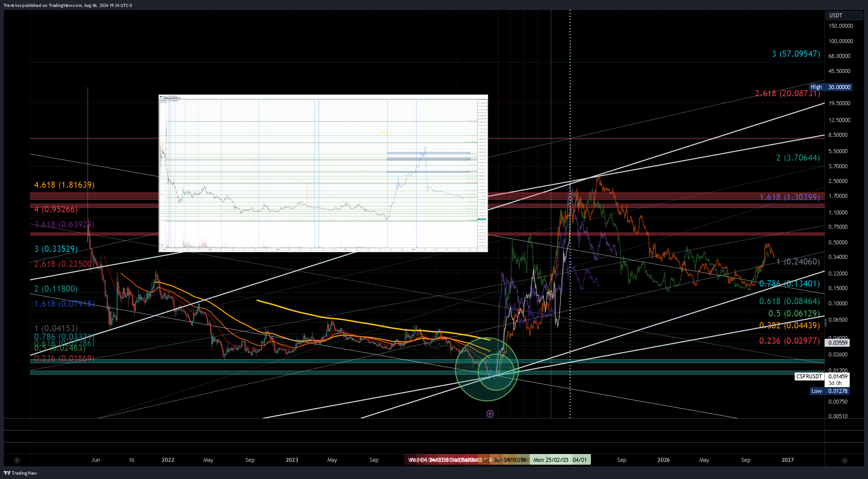Click the 2022 label on time axis

pos(168,460)
